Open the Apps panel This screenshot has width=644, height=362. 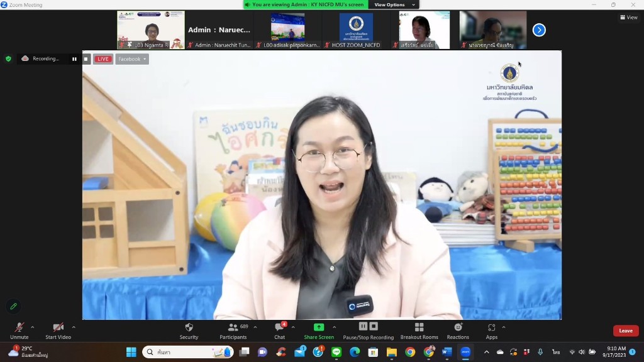492,331
